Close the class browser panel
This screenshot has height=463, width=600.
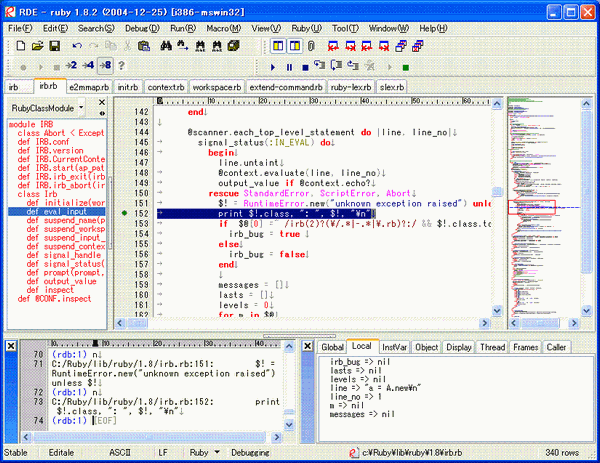(x=102, y=102)
